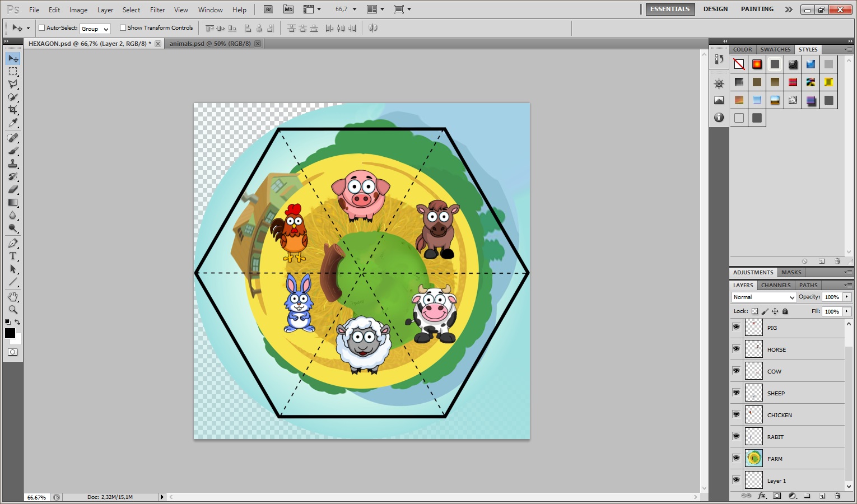Viewport: 857px width, 504px height.
Task: Hide the PIG layer
Action: pos(736,327)
